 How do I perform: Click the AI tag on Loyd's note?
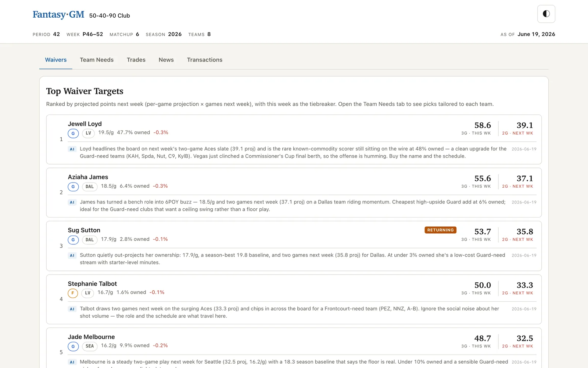point(72,149)
